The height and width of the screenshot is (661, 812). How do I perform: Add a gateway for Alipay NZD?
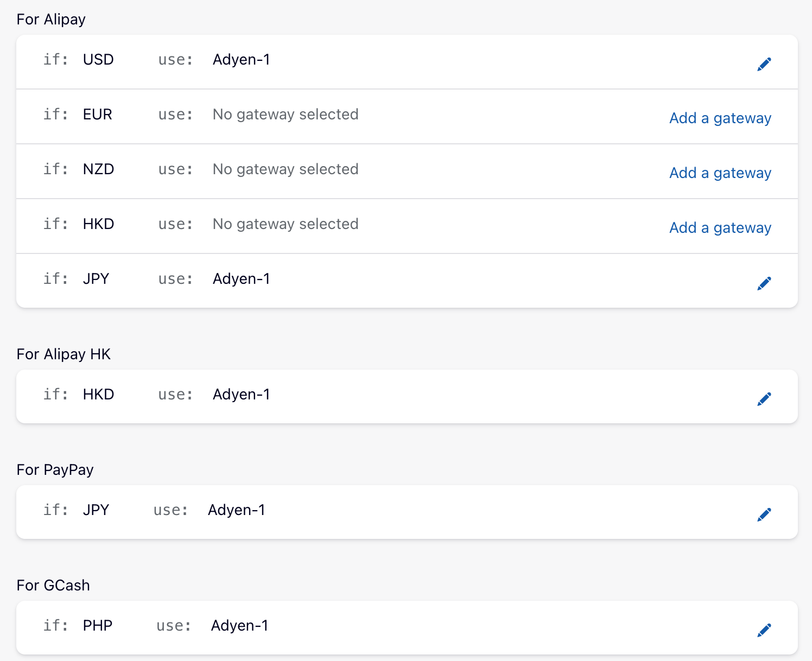(720, 173)
